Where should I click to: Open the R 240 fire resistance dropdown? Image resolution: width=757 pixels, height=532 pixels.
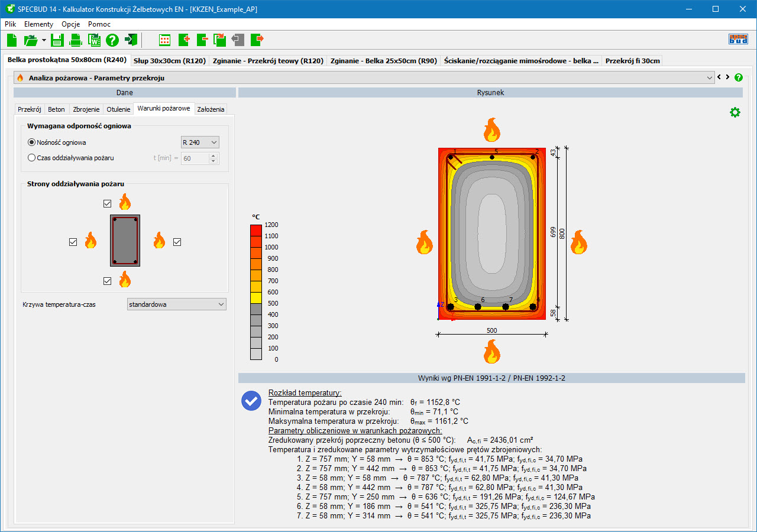click(x=199, y=142)
